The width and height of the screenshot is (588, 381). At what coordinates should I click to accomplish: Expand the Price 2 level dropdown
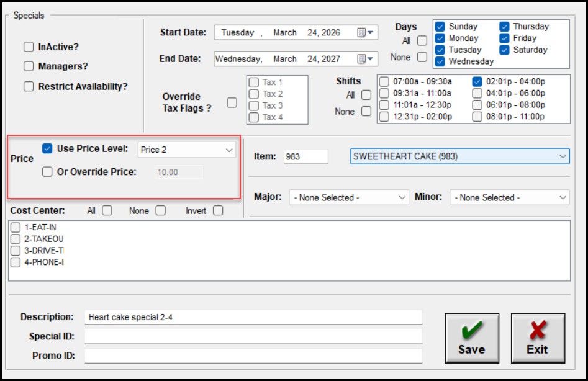click(229, 150)
